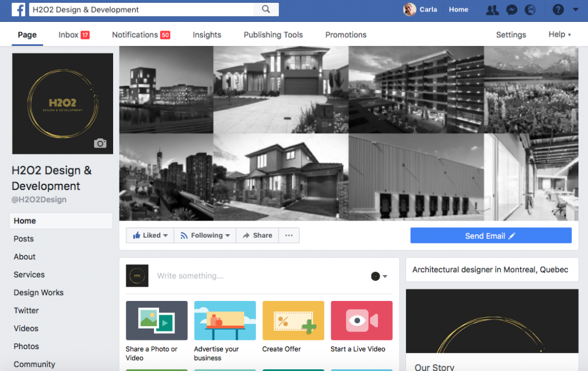Click the @H2O2Design username
This screenshot has height=371, width=588.
coord(39,199)
